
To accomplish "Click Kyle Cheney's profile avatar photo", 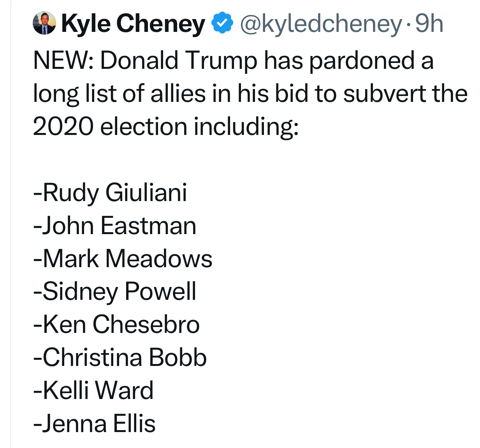I will click(x=44, y=23).
